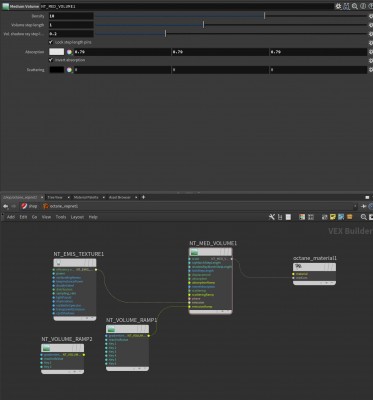Go back with the network path arrow
The image size is (373, 400).
[x=5, y=206]
